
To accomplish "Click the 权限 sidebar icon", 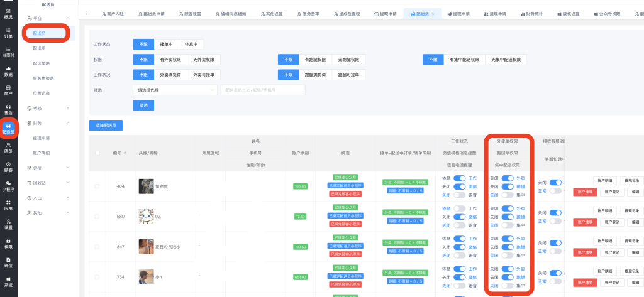I will coord(8,243).
